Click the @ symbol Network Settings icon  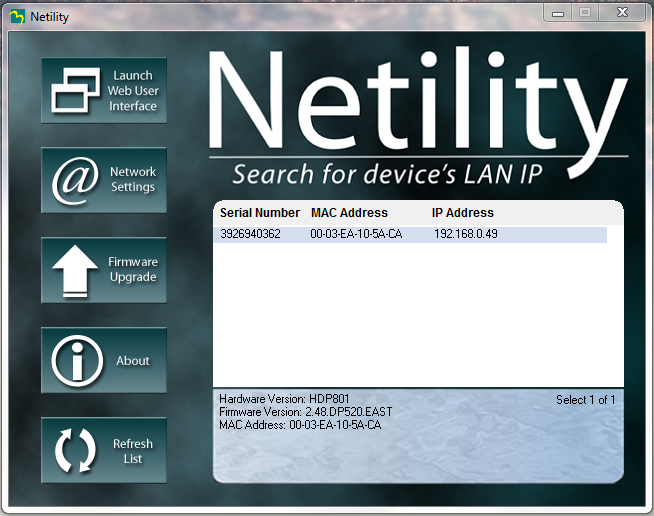[75, 181]
